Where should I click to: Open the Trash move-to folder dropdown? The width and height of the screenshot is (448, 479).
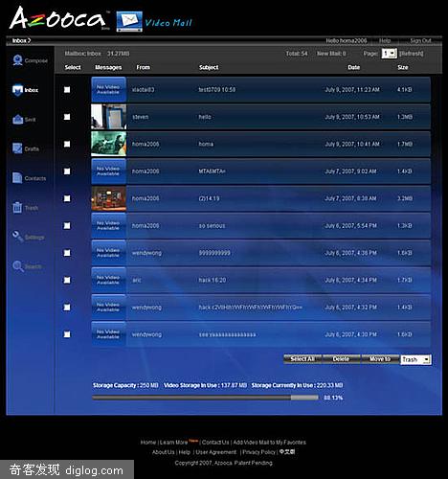416,359
